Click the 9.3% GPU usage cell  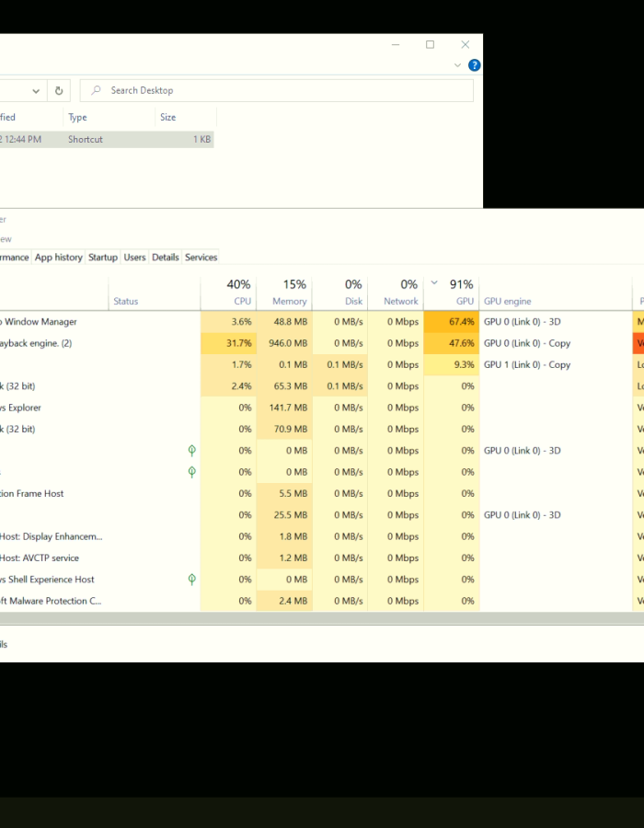click(452, 365)
